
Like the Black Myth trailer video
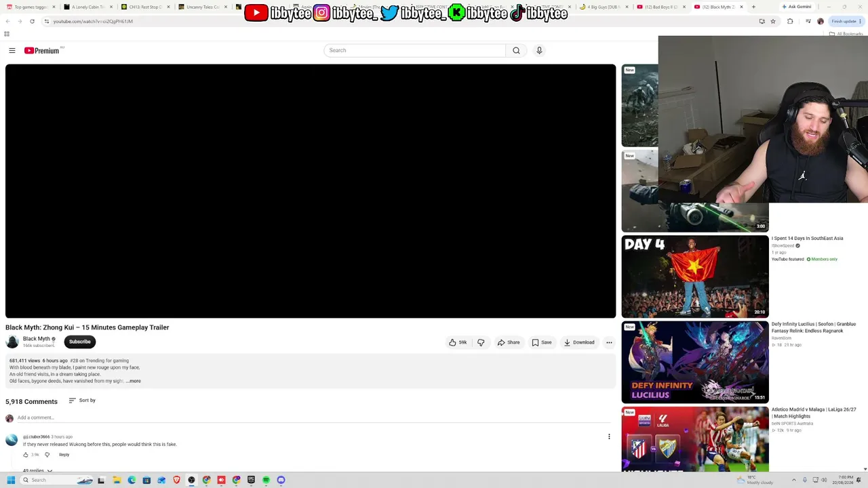click(x=458, y=342)
